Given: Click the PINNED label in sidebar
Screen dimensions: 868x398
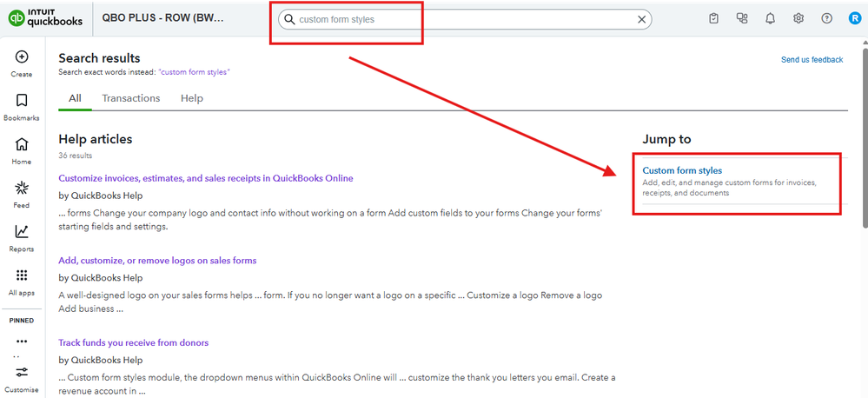Looking at the screenshot, I should point(22,321).
